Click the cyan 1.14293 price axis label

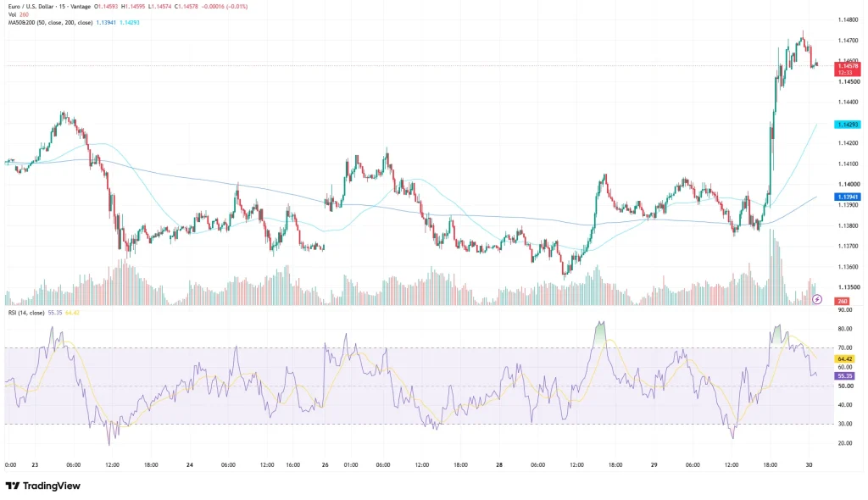click(x=847, y=125)
